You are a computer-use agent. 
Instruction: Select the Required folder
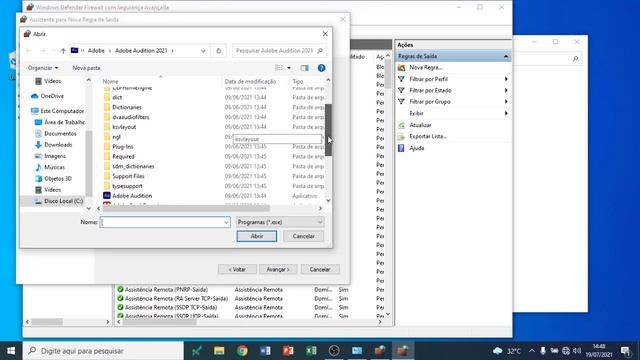pyautogui.click(x=123, y=156)
